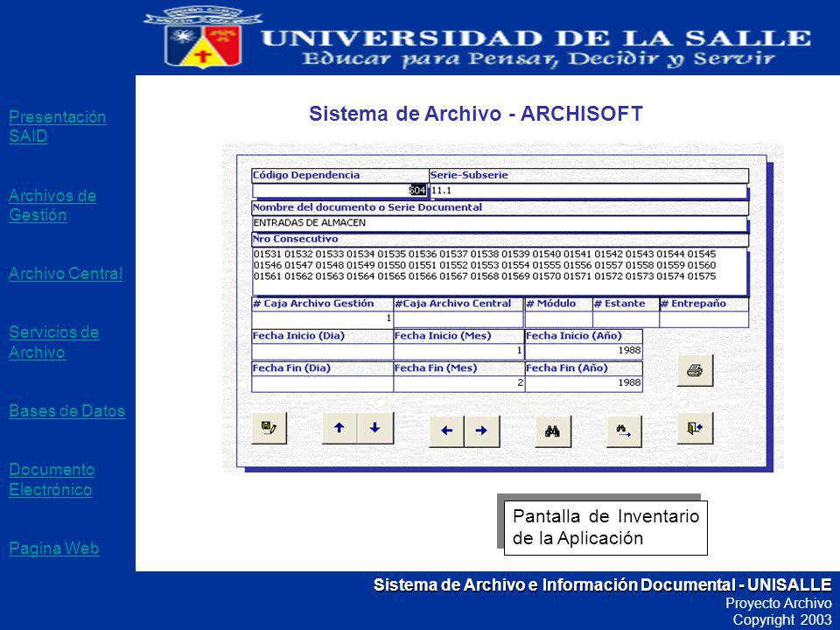Click the 'Pantalla de Inventario de la Aplicación' caption
The width and height of the screenshot is (840, 630).
tap(605, 527)
